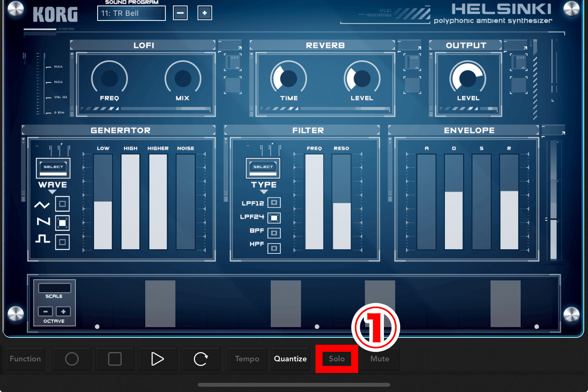Start recording with the circle button

pos(72,359)
